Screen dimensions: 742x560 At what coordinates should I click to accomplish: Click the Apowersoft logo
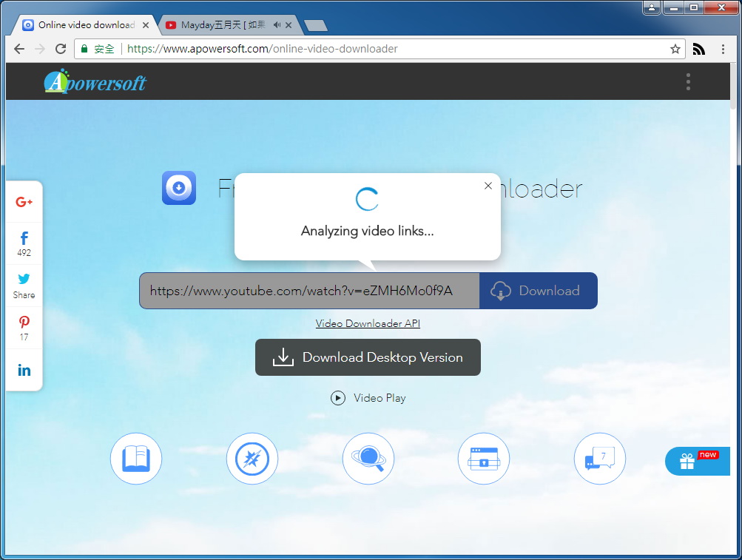pos(95,81)
